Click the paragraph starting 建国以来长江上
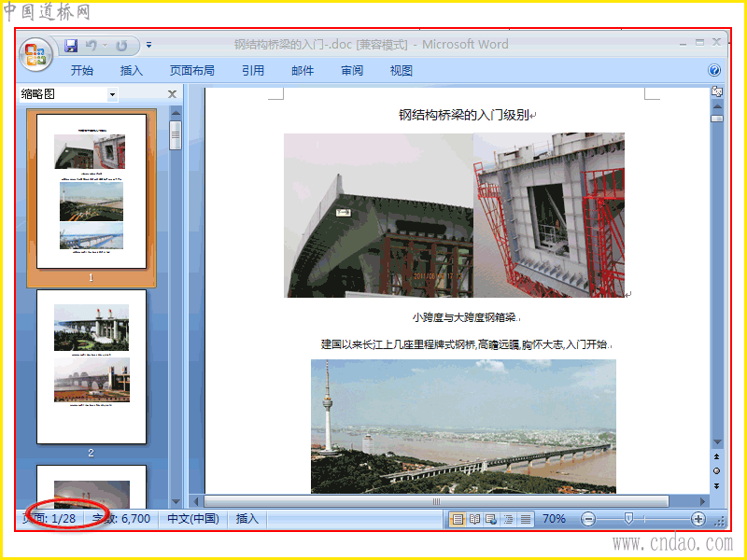747x560 pixels. pos(464,344)
